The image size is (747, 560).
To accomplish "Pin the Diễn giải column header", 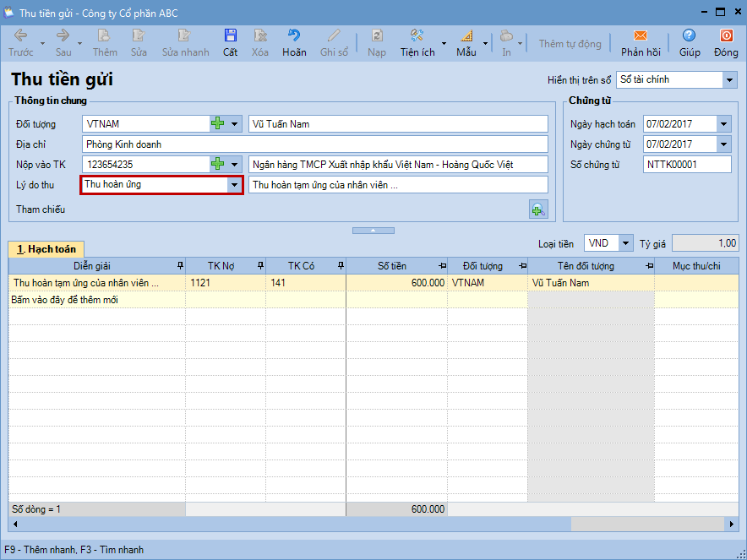I will [x=178, y=266].
